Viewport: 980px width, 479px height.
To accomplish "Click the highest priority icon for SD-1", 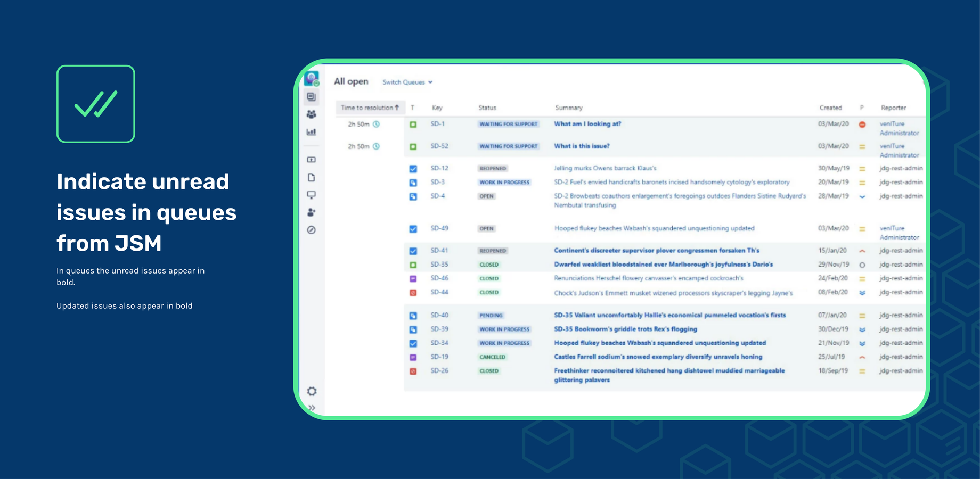I will pos(862,125).
